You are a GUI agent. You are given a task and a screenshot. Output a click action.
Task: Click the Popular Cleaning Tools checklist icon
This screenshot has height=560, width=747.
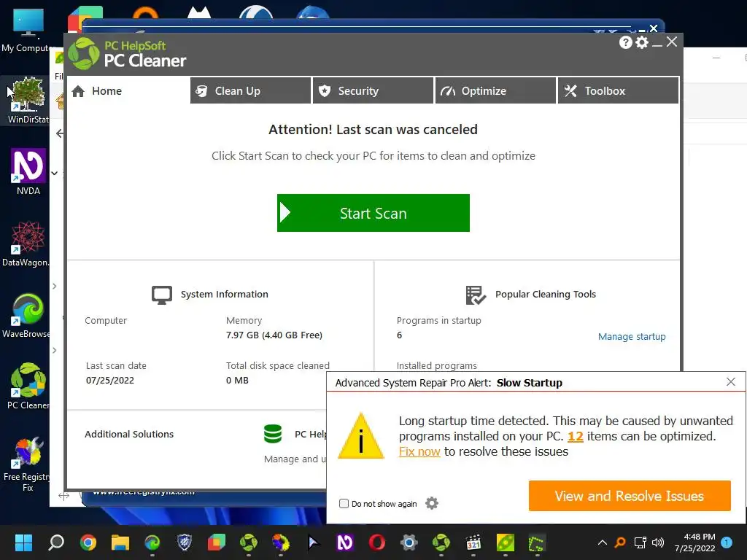(476, 295)
